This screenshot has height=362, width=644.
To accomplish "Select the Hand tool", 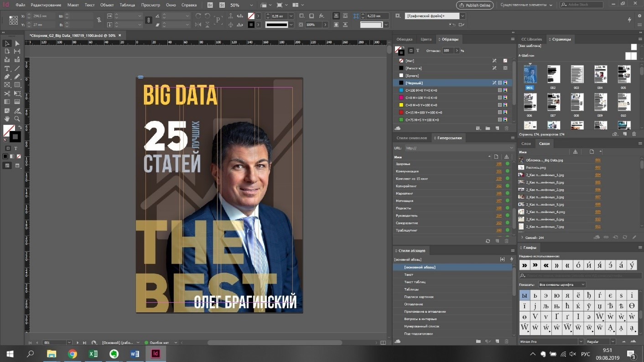I will [7, 119].
